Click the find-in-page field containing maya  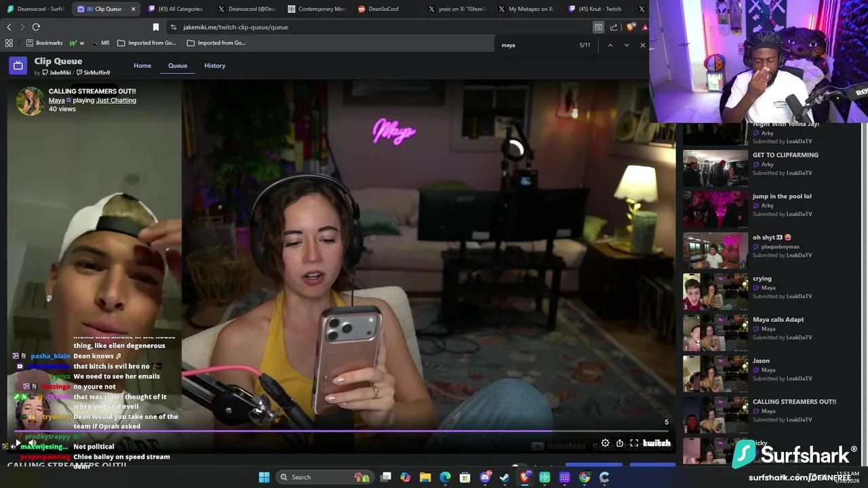click(x=536, y=45)
